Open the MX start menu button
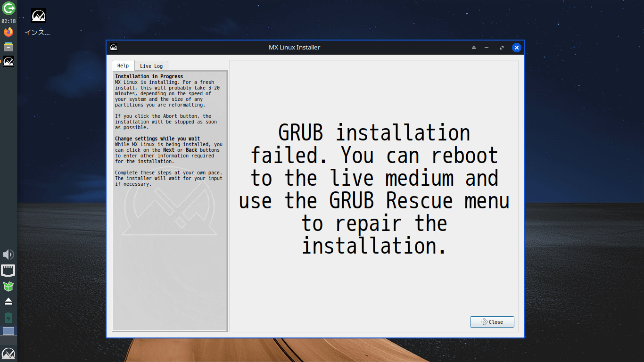 tap(8, 354)
